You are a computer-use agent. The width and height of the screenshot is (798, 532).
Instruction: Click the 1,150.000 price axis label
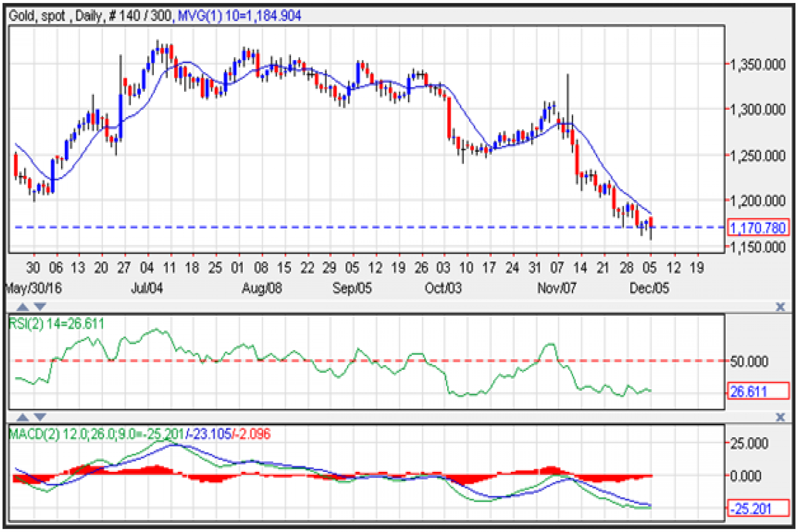[x=758, y=247]
